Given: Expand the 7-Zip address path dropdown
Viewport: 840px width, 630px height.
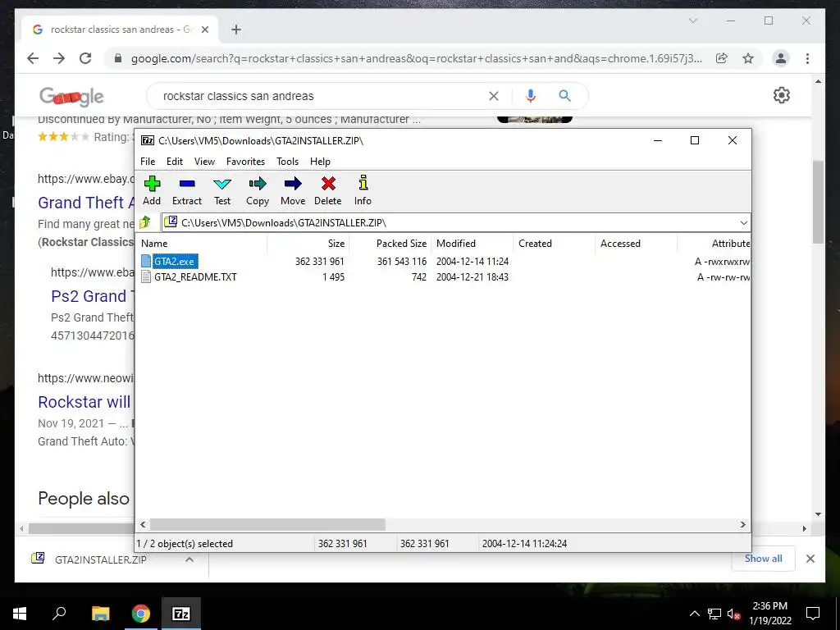Looking at the screenshot, I should [743, 223].
